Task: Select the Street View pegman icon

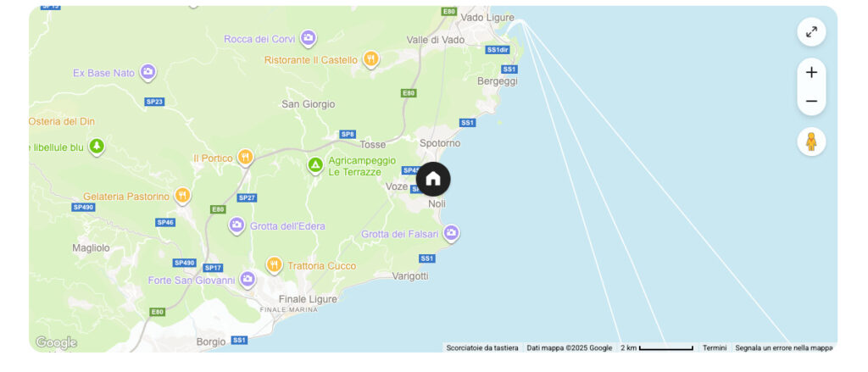Action: coord(811,142)
